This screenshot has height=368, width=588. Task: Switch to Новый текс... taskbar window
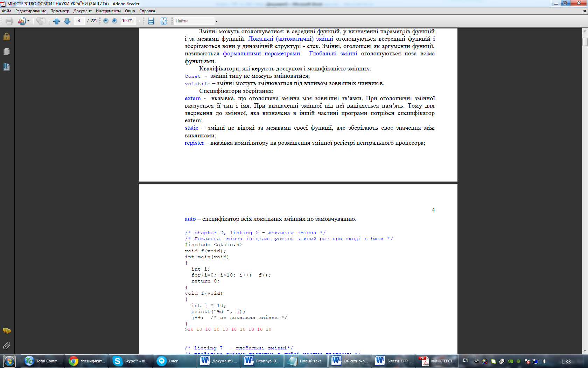(x=306, y=361)
